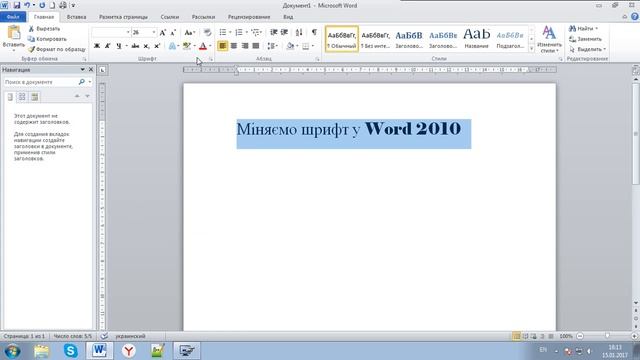Image resolution: width=640 pixels, height=360 pixels.
Task: Open Выделить selection dropdown
Action: coord(587,49)
